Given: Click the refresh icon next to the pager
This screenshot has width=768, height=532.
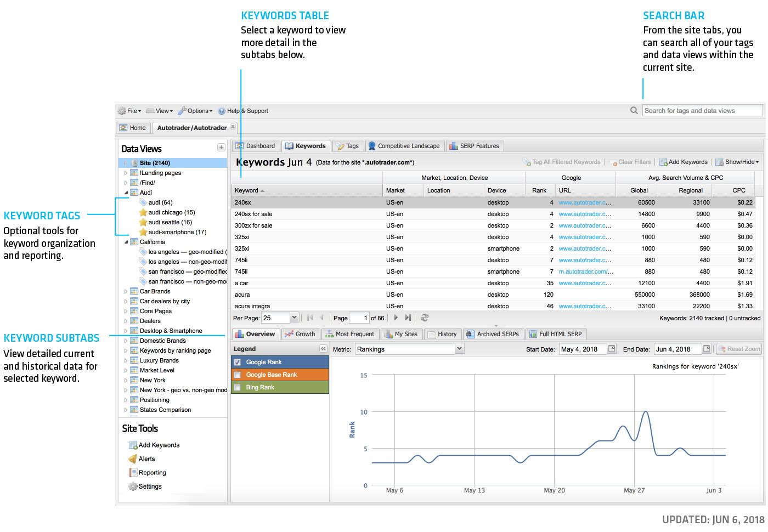Looking at the screenshot, I should click(424, 318).
